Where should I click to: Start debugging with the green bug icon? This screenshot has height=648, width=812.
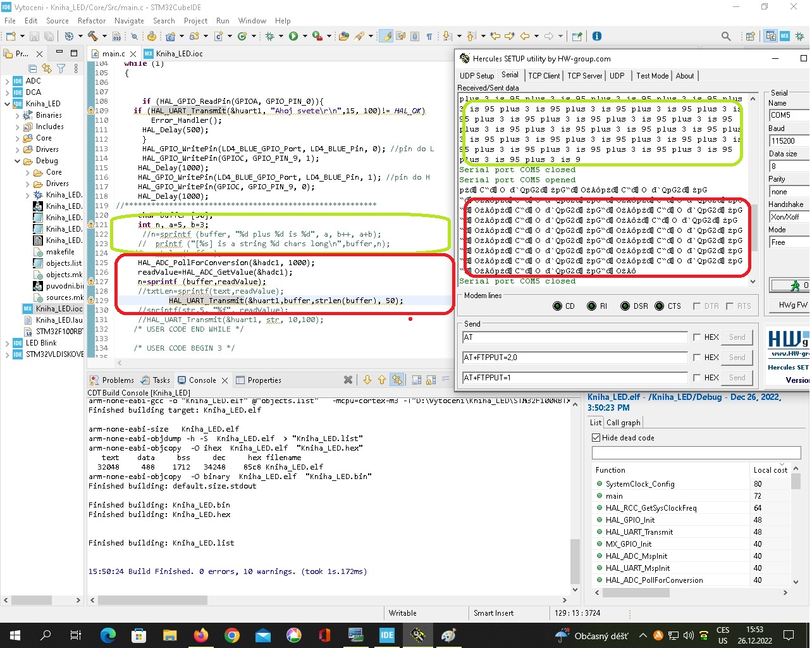(x=269, y=36)
